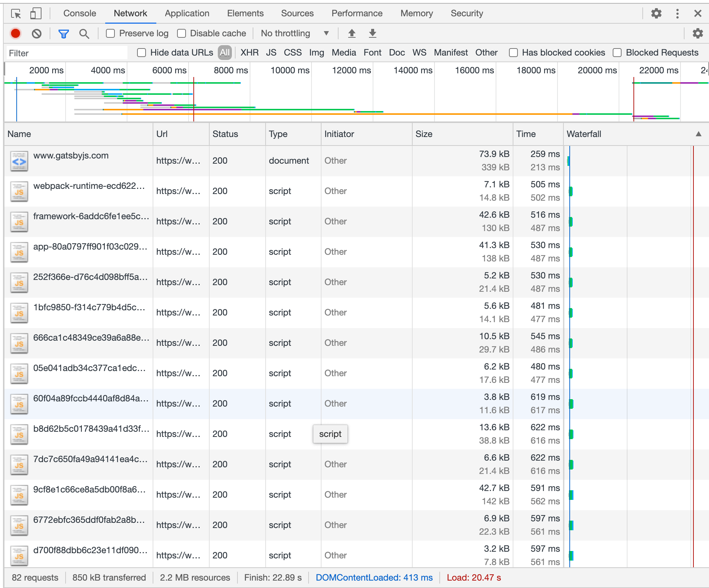Click JS icon of 9cf8e1c66ce8a5db00f8a6 row
The height and width of the screenshot is (588, 709).
point(19,495)
